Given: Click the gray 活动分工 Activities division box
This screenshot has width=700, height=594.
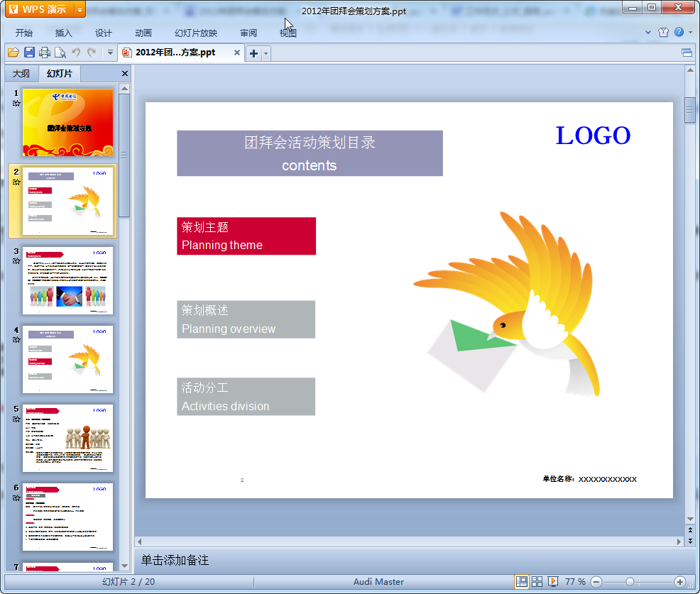Looking at the screenshot, I should point(246,397).
